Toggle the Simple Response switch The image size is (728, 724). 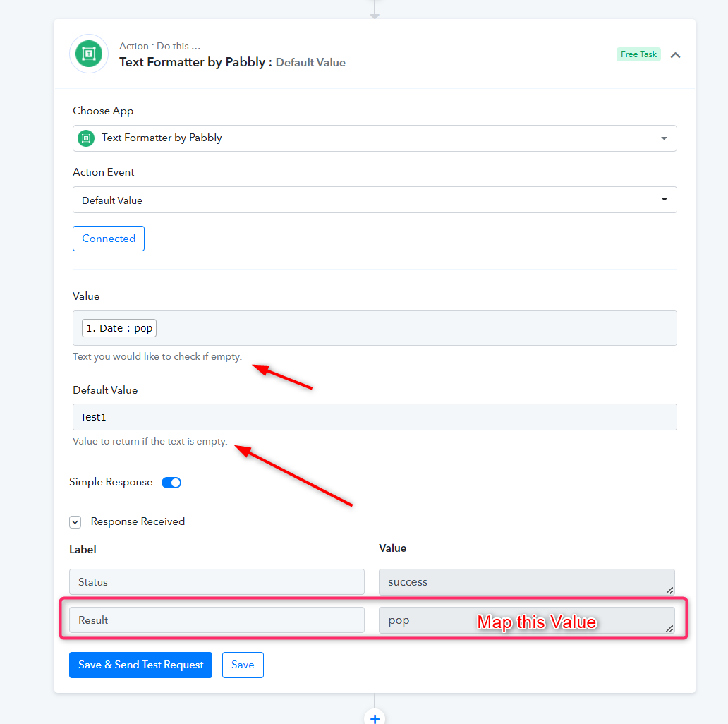point(171,483)
